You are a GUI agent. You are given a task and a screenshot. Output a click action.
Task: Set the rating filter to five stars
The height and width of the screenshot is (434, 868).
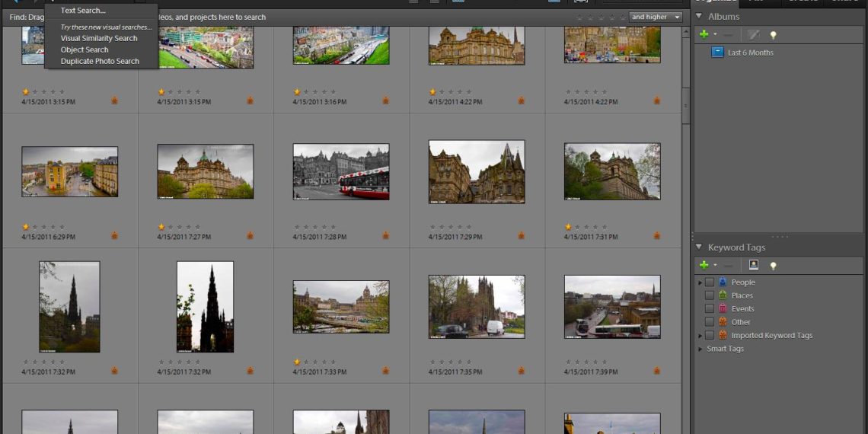click(x=623, y=18)
